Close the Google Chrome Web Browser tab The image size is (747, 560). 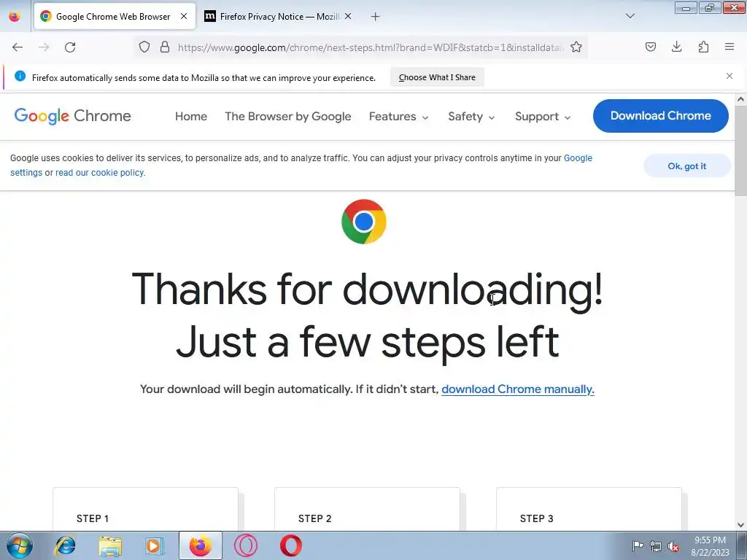coord(184,16)
